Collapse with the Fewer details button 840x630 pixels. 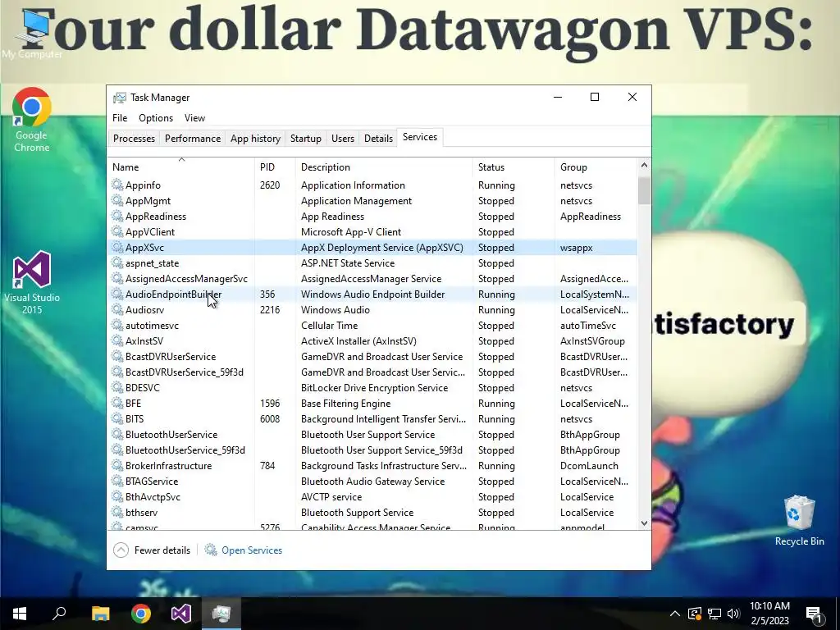pyautogui.click(x=152, y=550)
